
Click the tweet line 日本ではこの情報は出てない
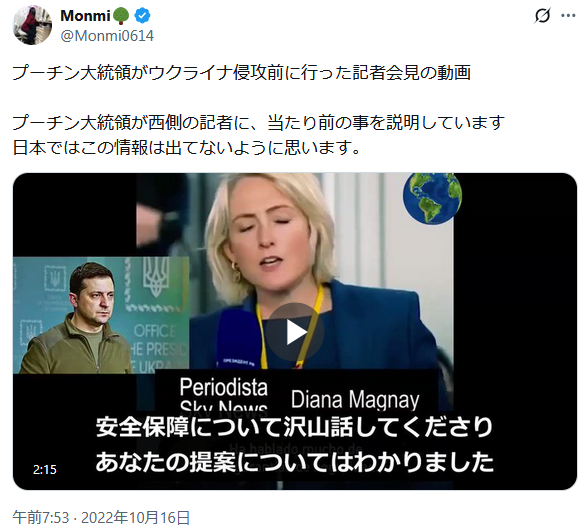[x=186, y=148]
